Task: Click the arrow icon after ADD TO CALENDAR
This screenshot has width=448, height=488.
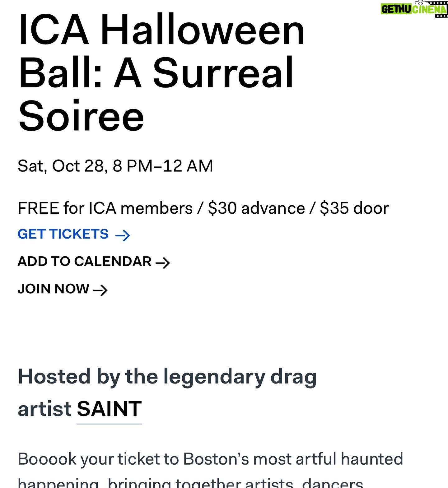Action: 163,263
